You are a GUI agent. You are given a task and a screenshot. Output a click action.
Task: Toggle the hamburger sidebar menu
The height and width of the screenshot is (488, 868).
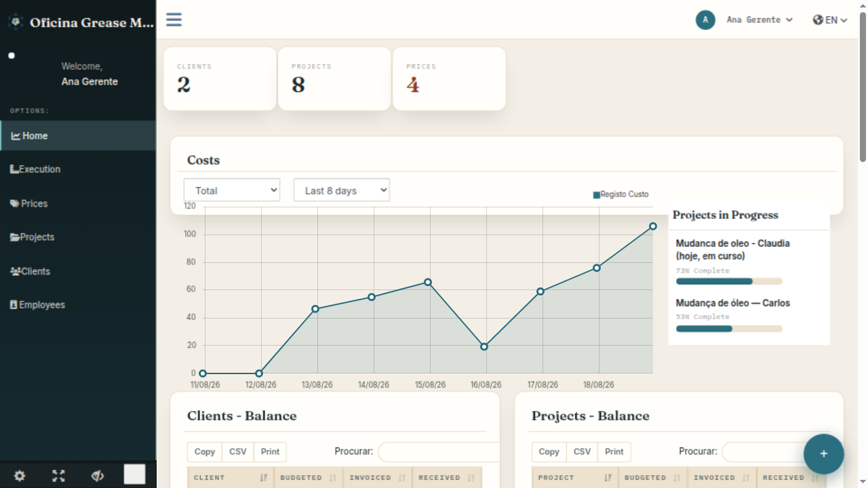click(174, 19)
